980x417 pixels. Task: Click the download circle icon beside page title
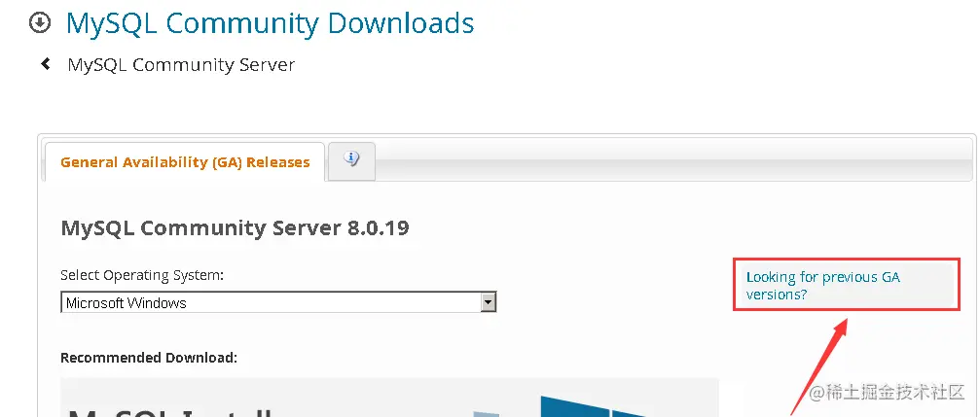[40, 23]
